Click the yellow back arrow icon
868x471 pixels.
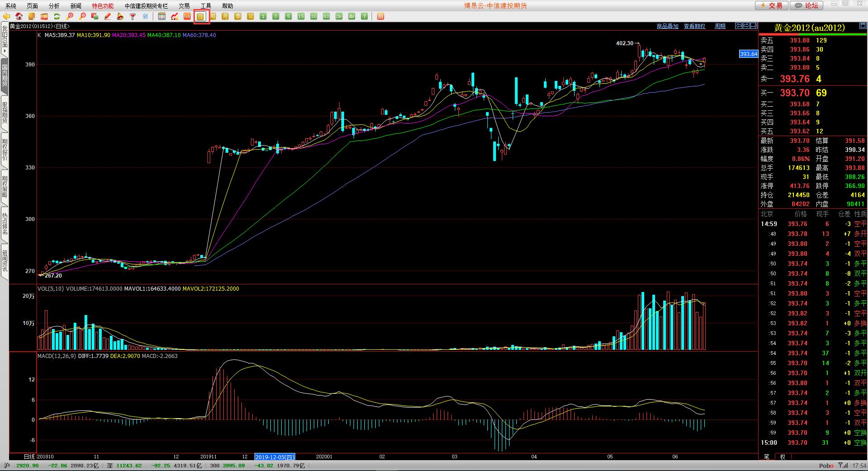click(6, 17)
